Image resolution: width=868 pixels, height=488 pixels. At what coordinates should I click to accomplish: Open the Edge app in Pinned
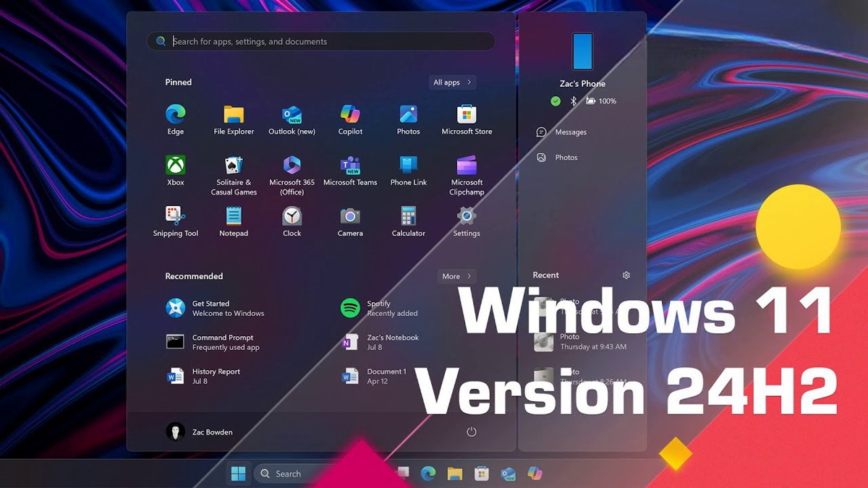(x=176, y=120)
